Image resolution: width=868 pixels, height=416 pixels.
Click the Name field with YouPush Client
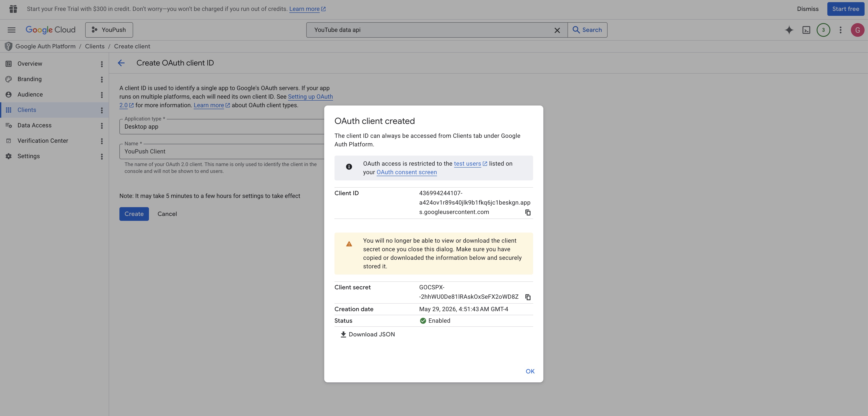tap(222, 152)
